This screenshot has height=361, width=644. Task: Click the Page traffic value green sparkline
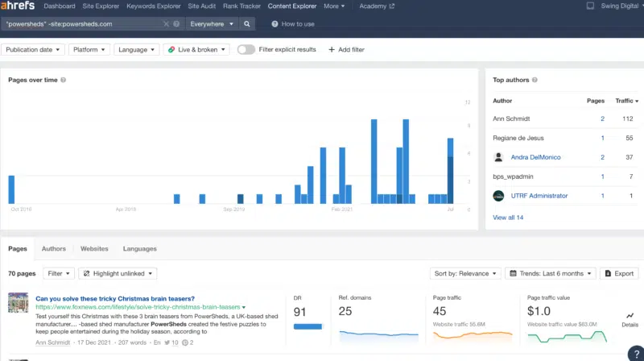click(x=568, y=336)
